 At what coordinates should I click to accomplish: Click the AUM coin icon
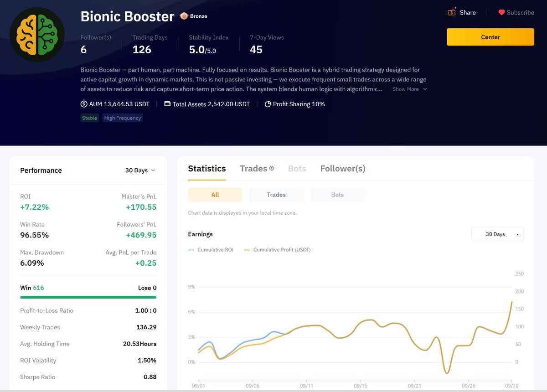click(x=83, y=104)
